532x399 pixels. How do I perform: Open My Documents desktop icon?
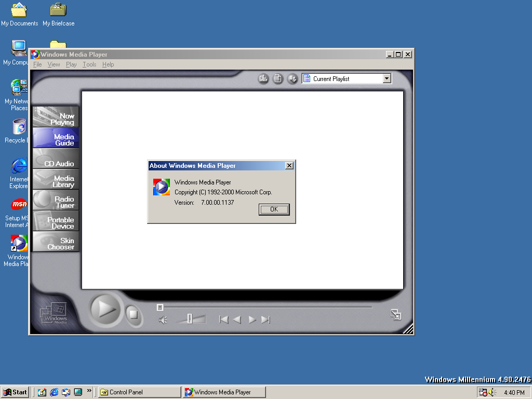coord(19,15)
